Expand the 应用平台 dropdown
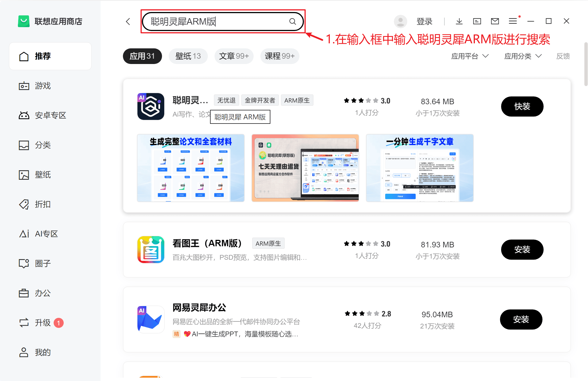Viewport: 588px width, 381px height. pyautogui.click(x=470, y=56)
